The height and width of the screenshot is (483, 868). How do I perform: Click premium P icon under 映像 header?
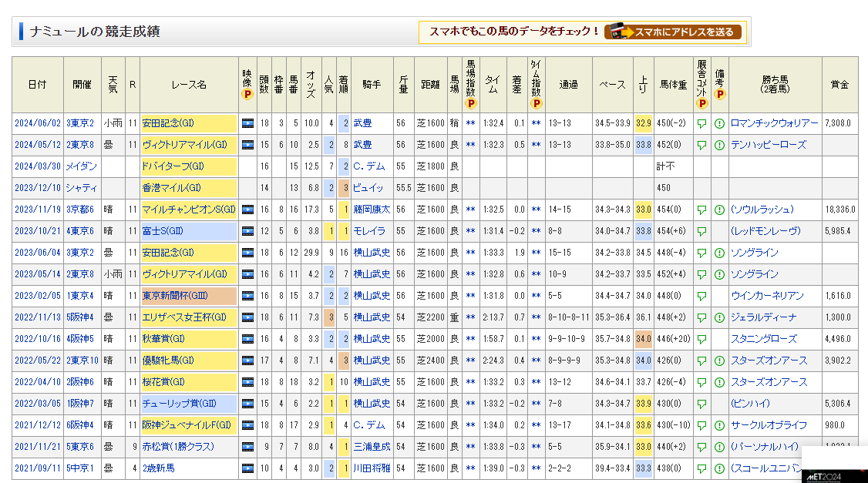pos(247,95)
